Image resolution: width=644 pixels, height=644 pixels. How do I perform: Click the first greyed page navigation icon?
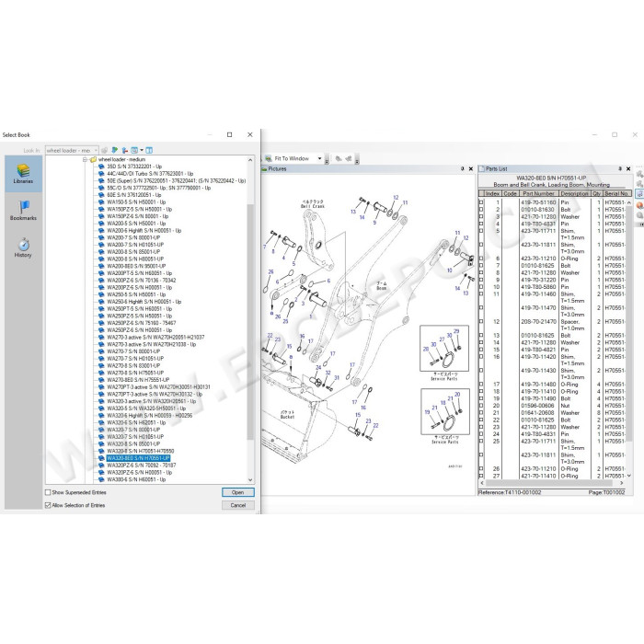click(x=339, y=158)
